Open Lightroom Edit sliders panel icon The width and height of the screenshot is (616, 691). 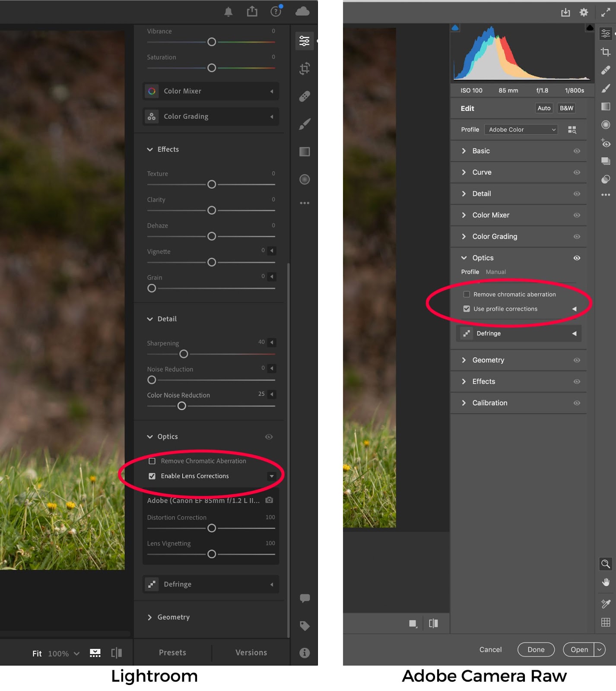(305, 41)
